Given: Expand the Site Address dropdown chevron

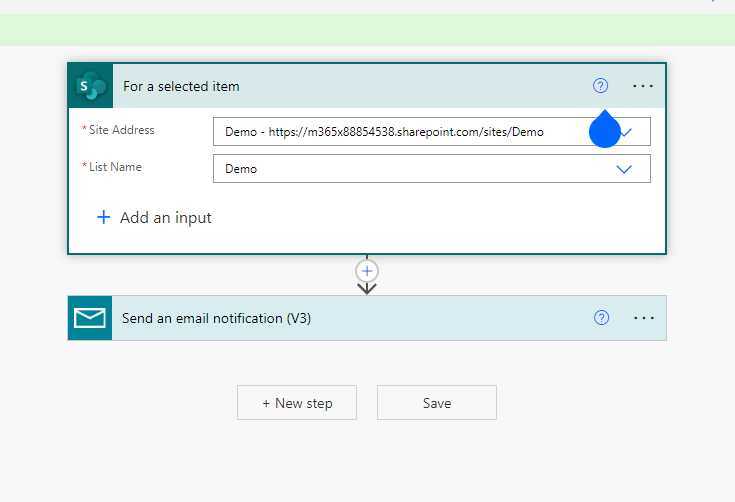Looking at the screenshot, I should pos(627,132).
